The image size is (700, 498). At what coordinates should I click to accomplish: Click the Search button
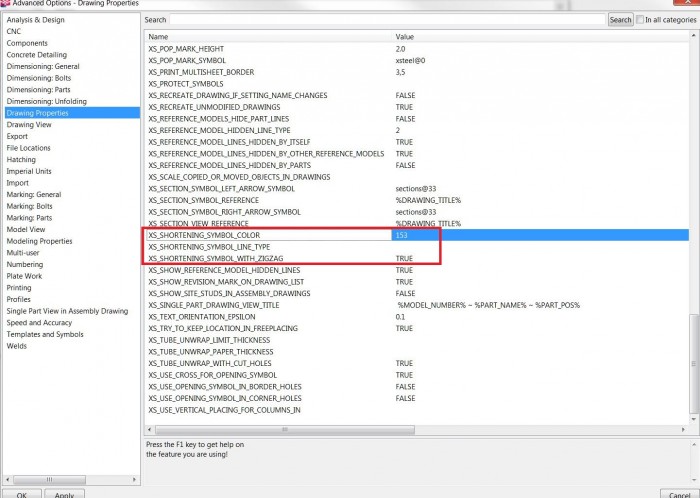click(x=621, y=20)
